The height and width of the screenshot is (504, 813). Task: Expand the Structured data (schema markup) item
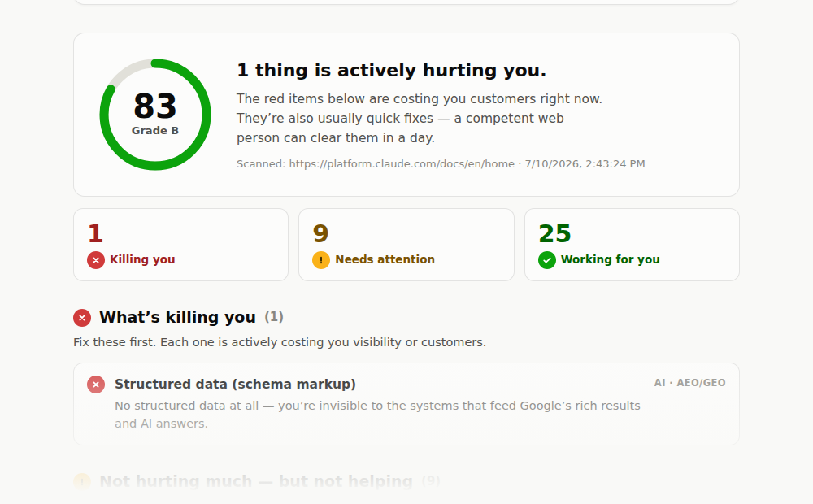406,404
